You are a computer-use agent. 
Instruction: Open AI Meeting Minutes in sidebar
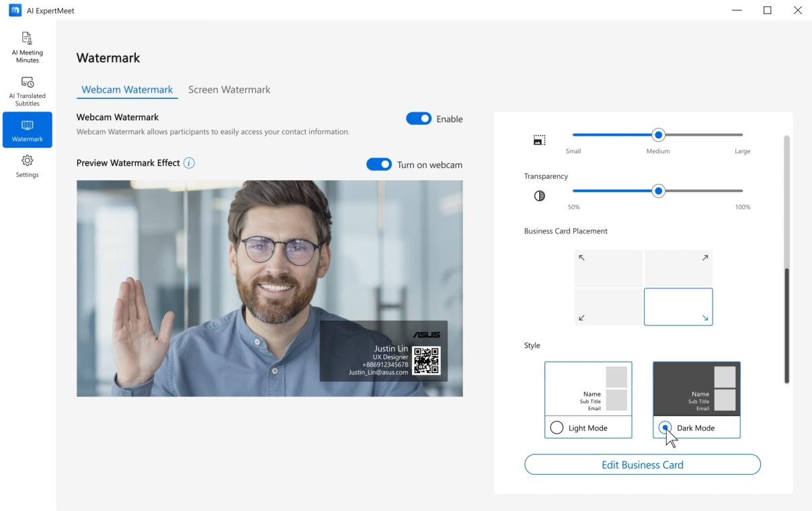click(27, 46)
